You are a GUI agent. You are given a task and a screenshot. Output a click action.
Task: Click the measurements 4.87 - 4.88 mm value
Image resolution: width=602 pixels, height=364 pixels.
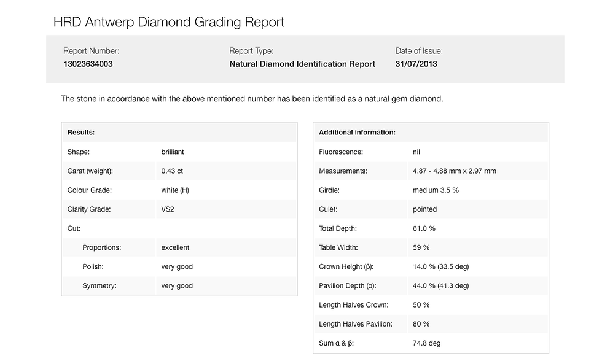[455, 171]
